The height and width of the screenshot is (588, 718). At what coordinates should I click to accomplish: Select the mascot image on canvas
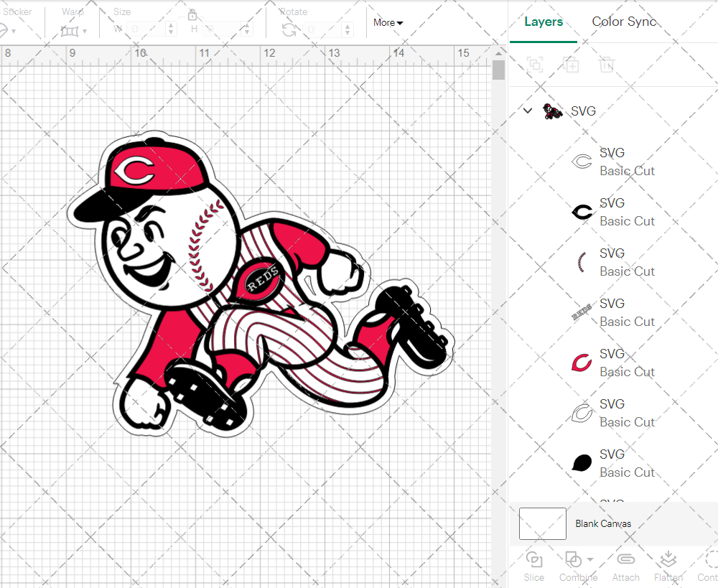click(x=260, y=284)
